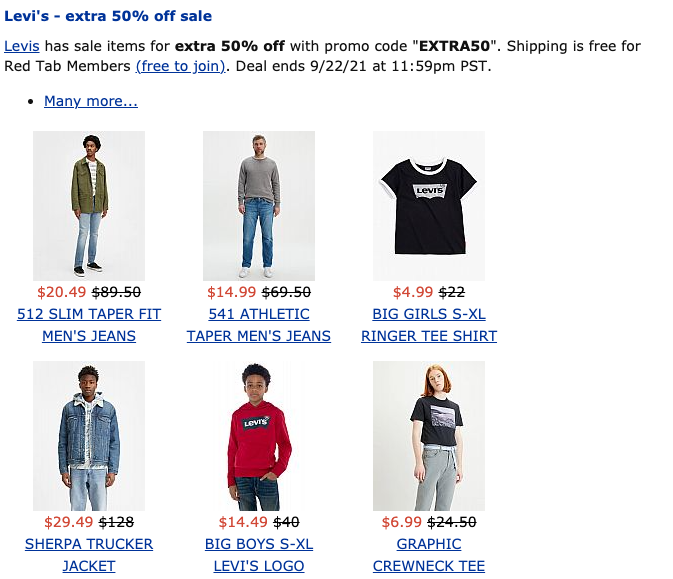Click the $20.49 sale price text

[x=62, y=292]
